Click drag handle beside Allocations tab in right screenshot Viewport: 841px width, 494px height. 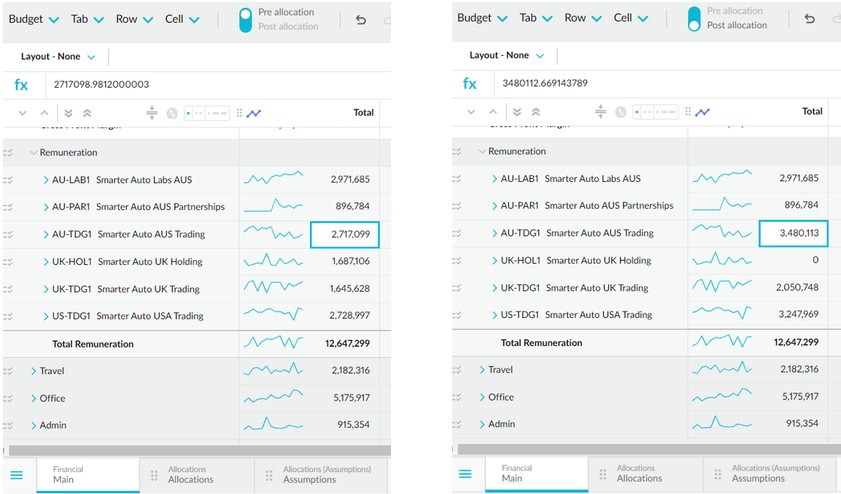tap(603, 474)
